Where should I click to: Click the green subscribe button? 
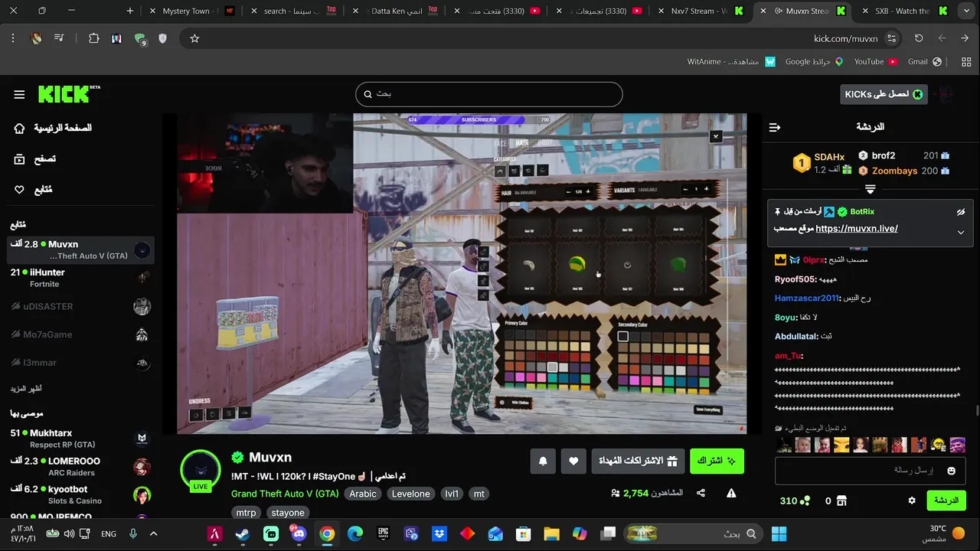717,461
